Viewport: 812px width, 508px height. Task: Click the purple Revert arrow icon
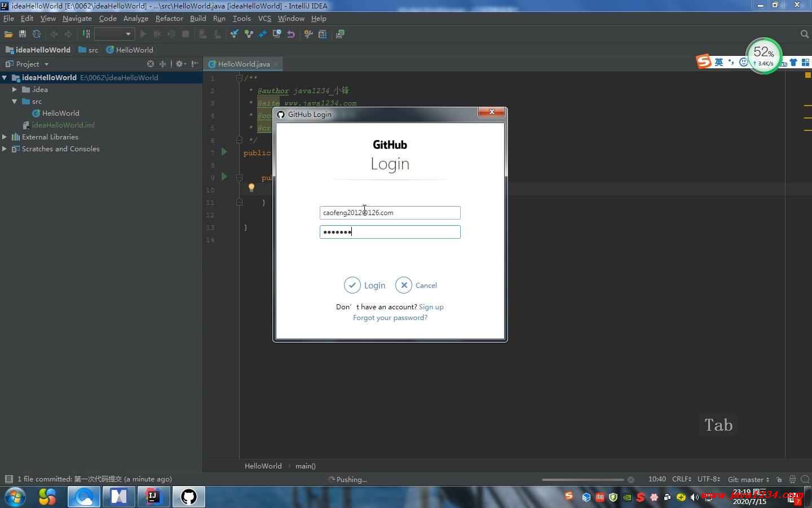pyautogui.click(x=291, y=34)
